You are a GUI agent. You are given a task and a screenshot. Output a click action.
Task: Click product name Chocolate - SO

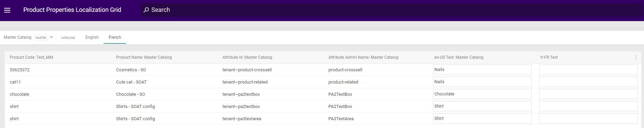tap(130, 94)
